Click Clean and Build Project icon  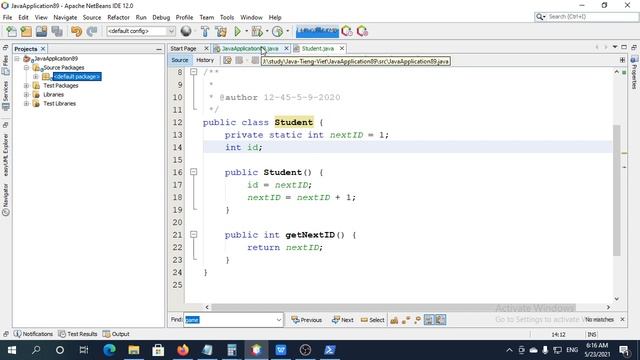[x=221, y=31]
